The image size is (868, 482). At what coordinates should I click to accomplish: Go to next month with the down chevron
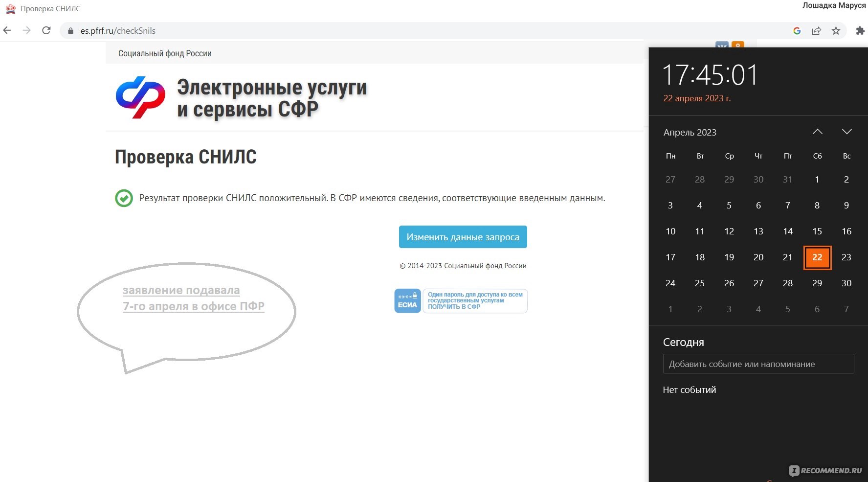(846, 132)
